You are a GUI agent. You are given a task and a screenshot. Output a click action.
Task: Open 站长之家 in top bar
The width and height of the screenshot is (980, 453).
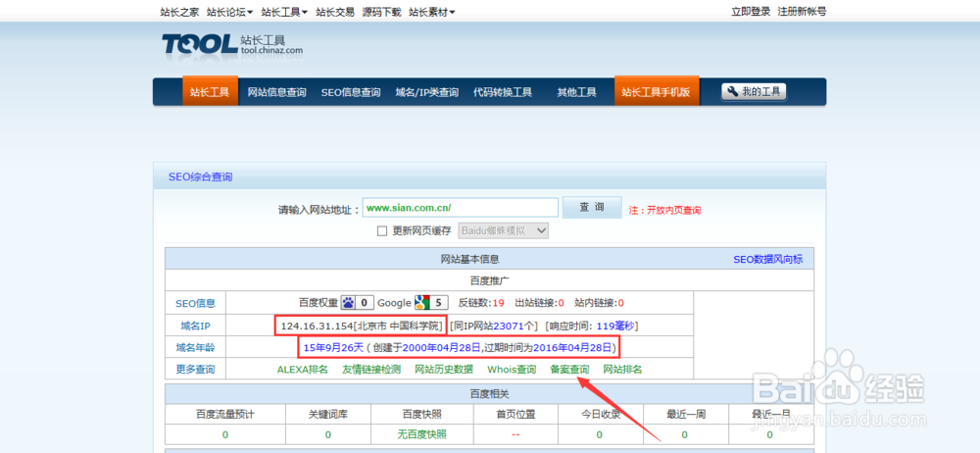click(x=179, y=11)
